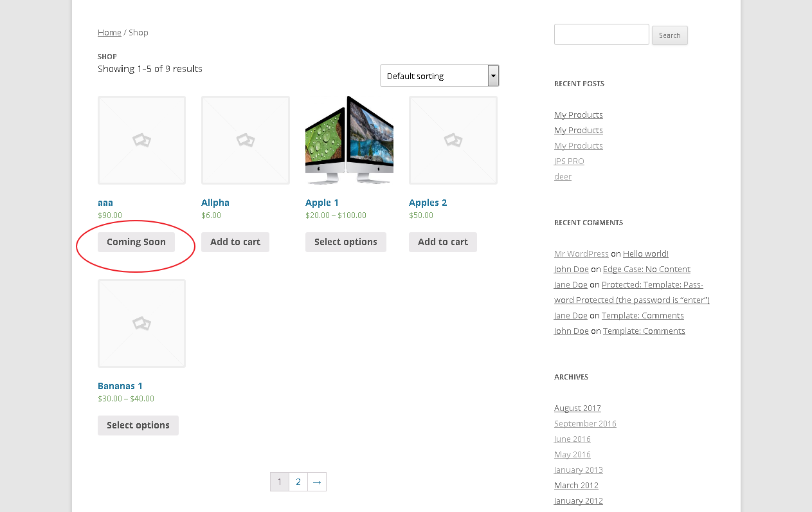
Task: Click the Recent Posts heading
Action: (579, 84)
